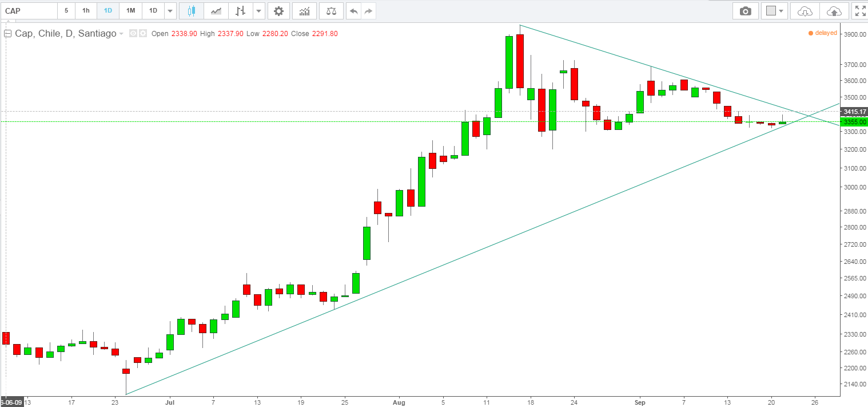Viewport: 868px width, 407px height.
Task: Click the green 3355.00 price label
Action: [855, 122]
